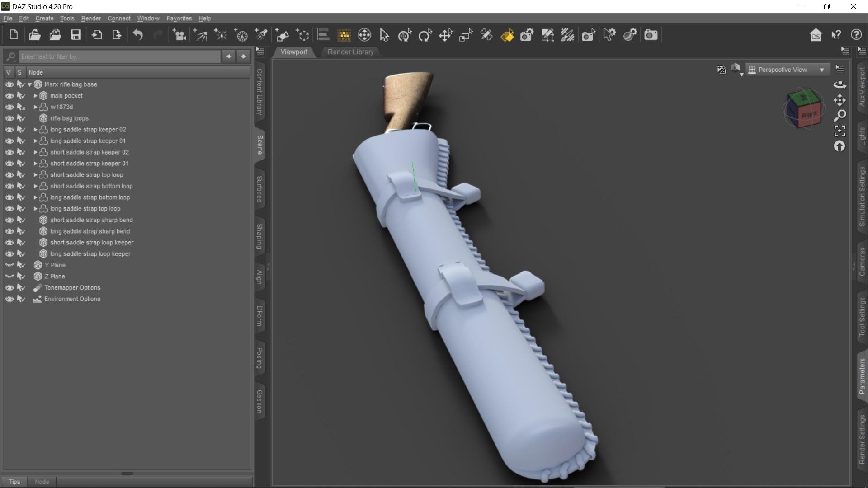Click the frame selection icon in viewport
This screenshot has height=488, width=868.
[x=840, y=131]
